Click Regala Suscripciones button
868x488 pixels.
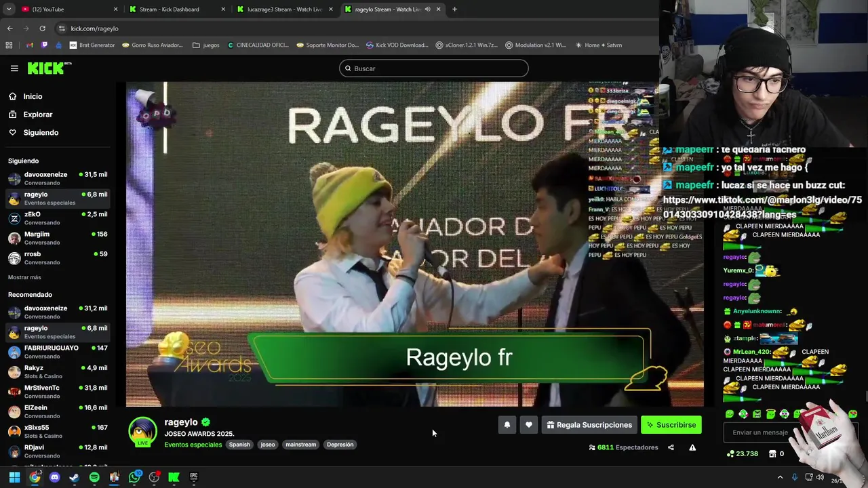pyautogui.click(x=589, y=425)
